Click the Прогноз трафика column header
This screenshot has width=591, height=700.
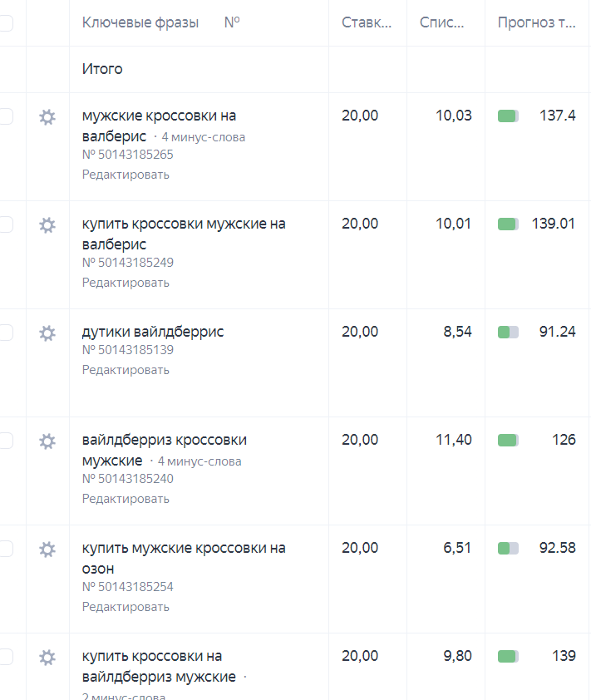(x=536, y=23)
